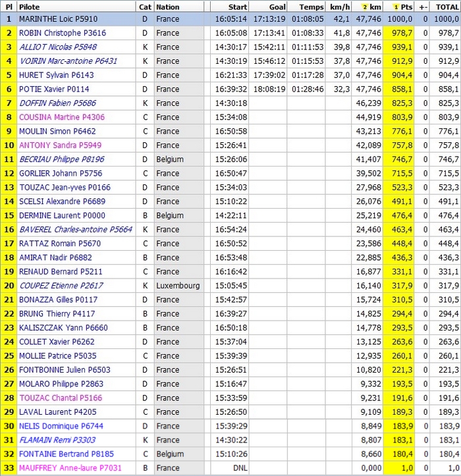Click the sort priority 2 icon in km header
Screen dimensions: 461x476
[365, 7]
